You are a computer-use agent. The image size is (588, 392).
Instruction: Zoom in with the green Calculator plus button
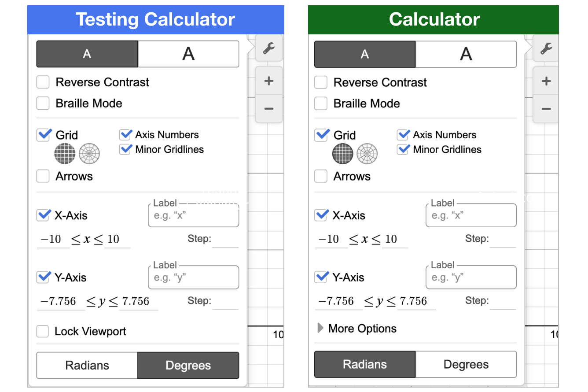pyautogui.click(x=546, y=81)
